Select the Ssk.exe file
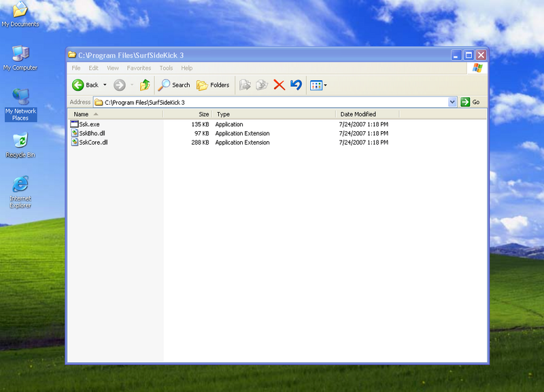Screen dimensions: 544x392 (x=89, y=124)
